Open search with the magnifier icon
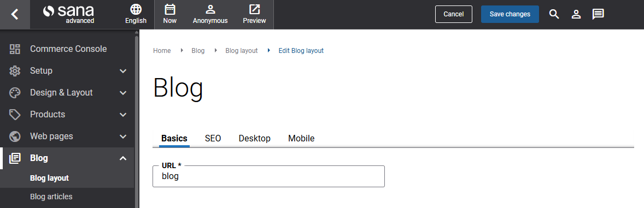Viewport: 644px width, 208px height. click(554, 14)
